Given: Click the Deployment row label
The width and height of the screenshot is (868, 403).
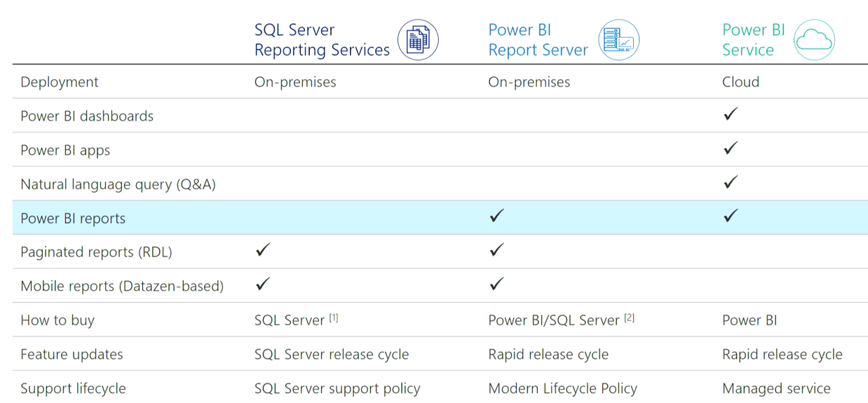Looking at the screenshot, I should tap(60, 82).
